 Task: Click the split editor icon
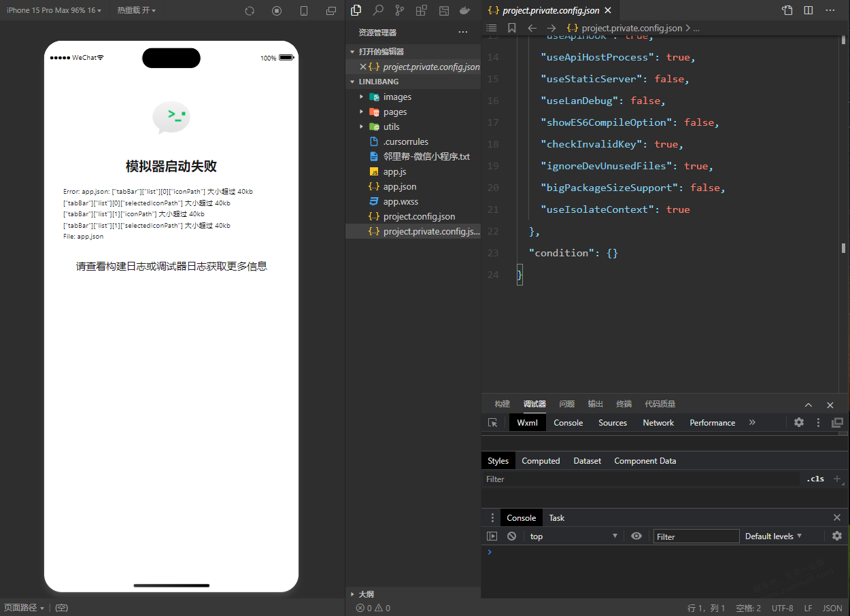point(809,10)
